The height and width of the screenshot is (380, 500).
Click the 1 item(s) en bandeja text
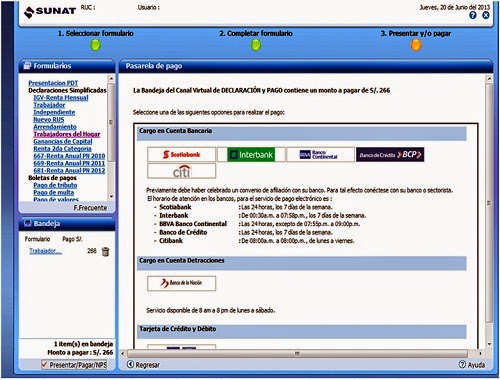[83, 344]
